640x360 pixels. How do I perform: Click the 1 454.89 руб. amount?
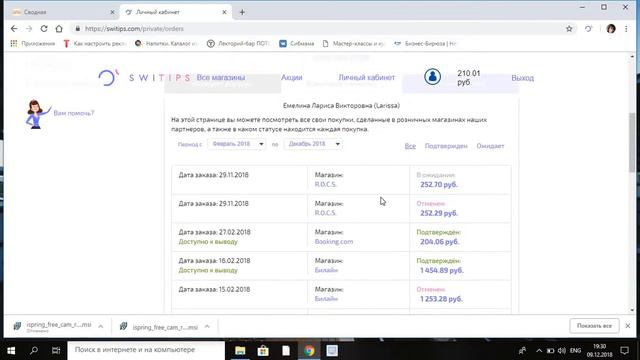(x=442, y=270)
